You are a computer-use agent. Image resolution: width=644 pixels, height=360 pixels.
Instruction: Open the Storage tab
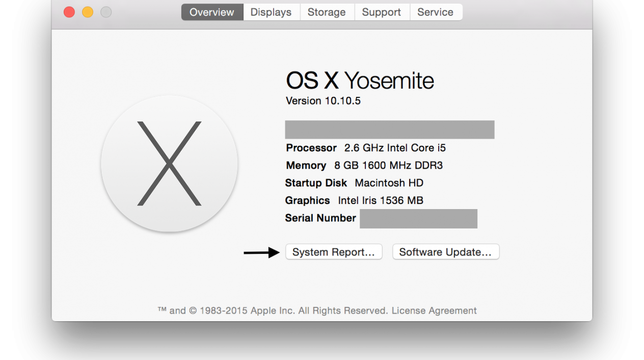(327, 12)
